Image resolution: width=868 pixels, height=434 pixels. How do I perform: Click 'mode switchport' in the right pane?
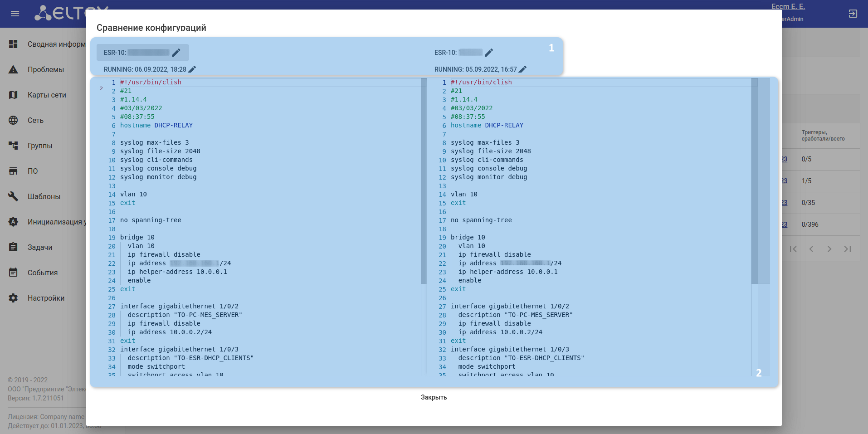pos(487,366)
